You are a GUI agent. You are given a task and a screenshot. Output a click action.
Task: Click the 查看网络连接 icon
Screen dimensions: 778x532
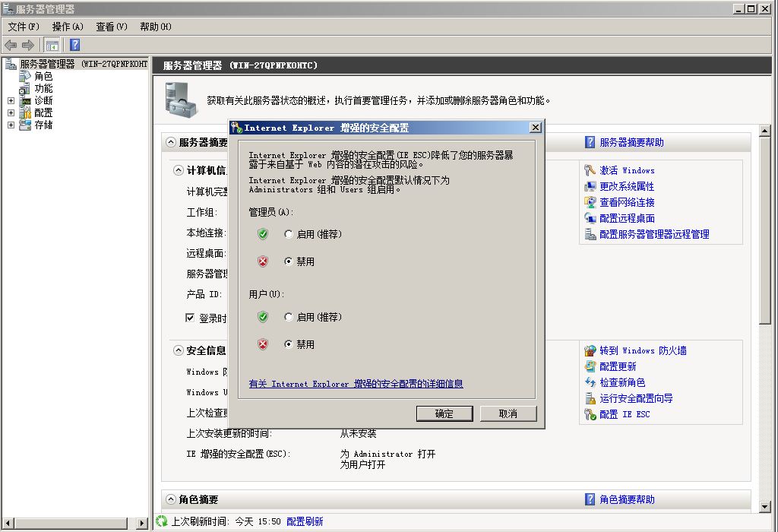(590, 202)
